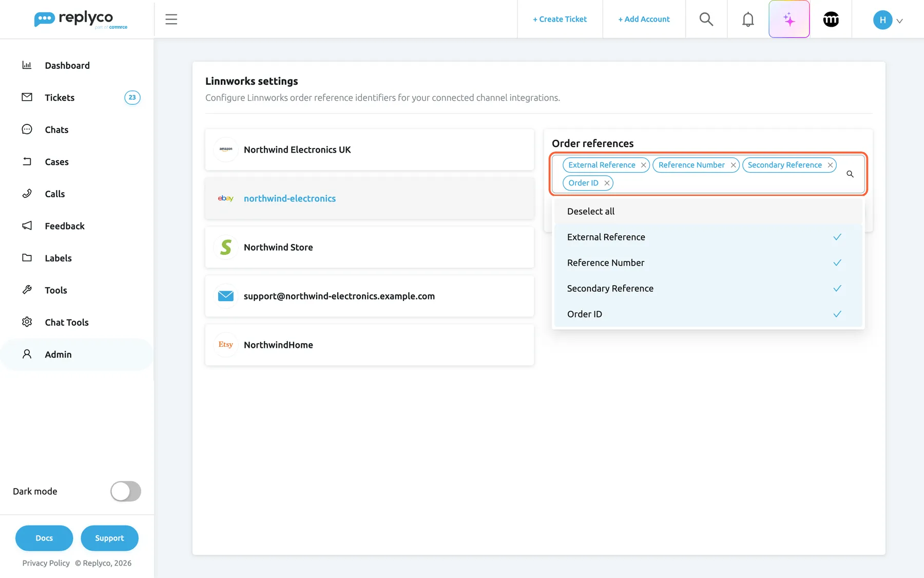The image size is (924, 578).
Task: Click Deselect all option
Action: (x=708, y=211)
